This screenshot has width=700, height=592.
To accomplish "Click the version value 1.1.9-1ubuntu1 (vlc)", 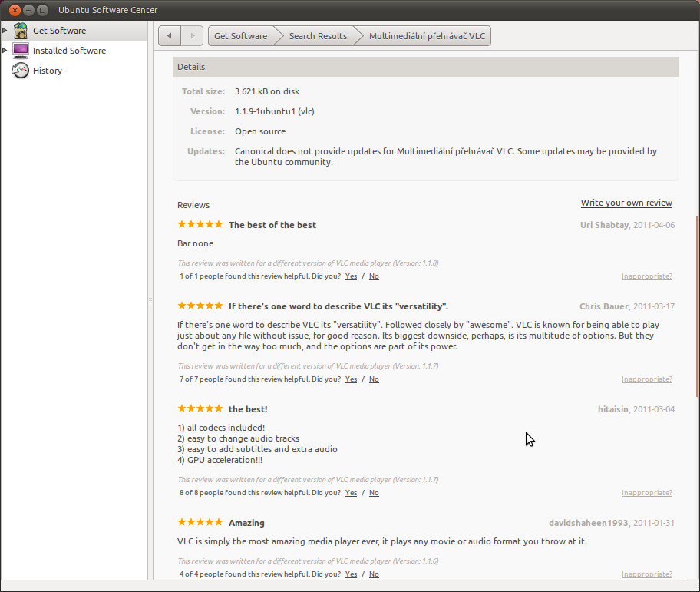I will pos(275,111).
